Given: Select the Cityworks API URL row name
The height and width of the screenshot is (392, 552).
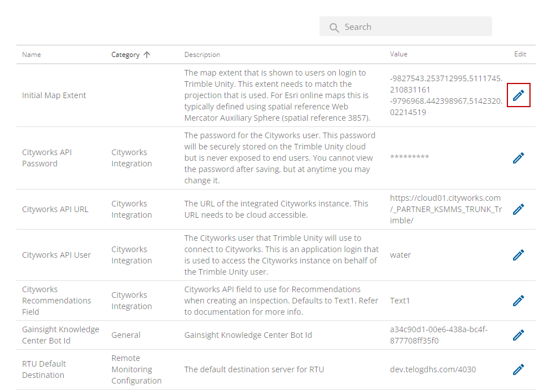Looking at the screenshot, I should (x=55, y=209).
